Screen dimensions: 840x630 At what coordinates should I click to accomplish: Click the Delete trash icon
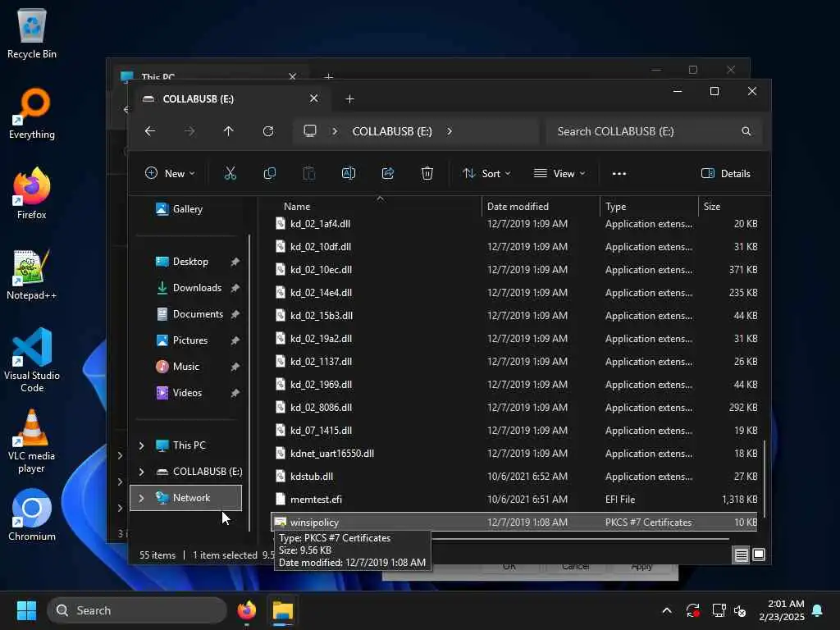coord(427,174)
